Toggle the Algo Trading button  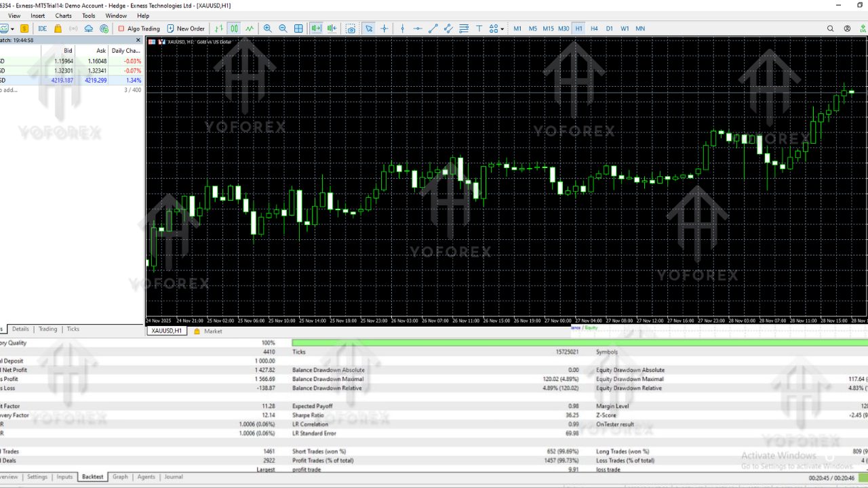(x=139, y=28)
